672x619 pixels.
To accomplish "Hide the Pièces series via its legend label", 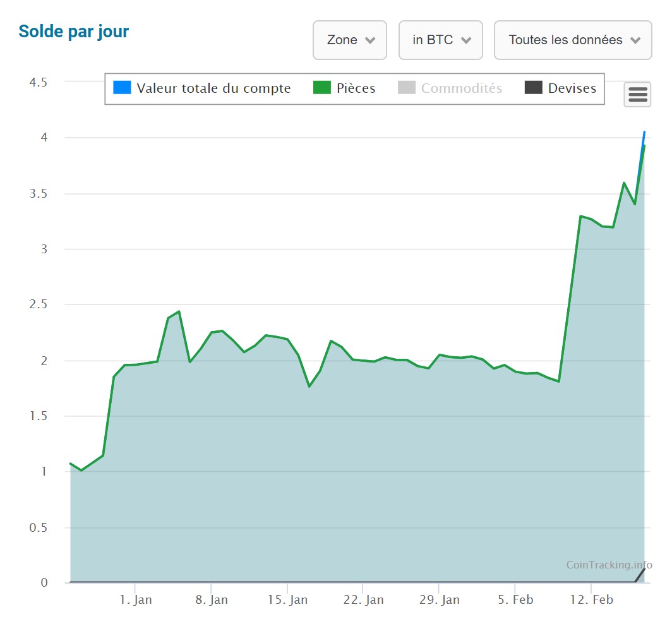I will [356, 88].
